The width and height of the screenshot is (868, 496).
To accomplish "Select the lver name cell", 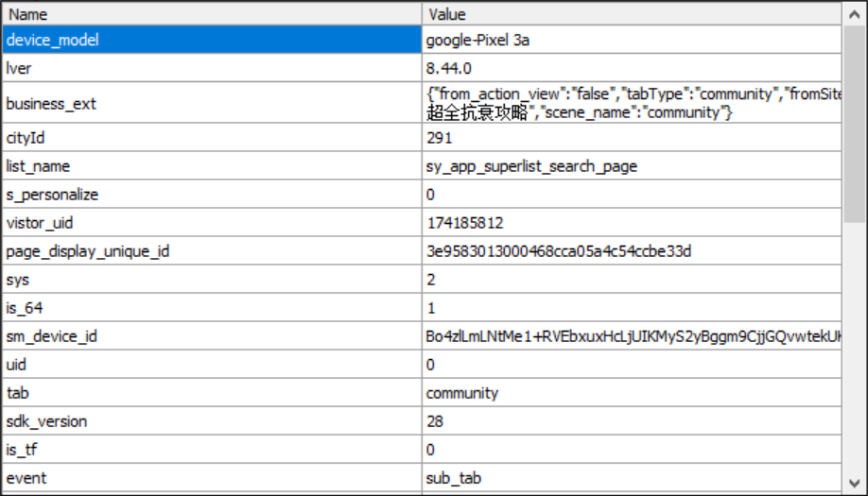I will tap(212, 68).
